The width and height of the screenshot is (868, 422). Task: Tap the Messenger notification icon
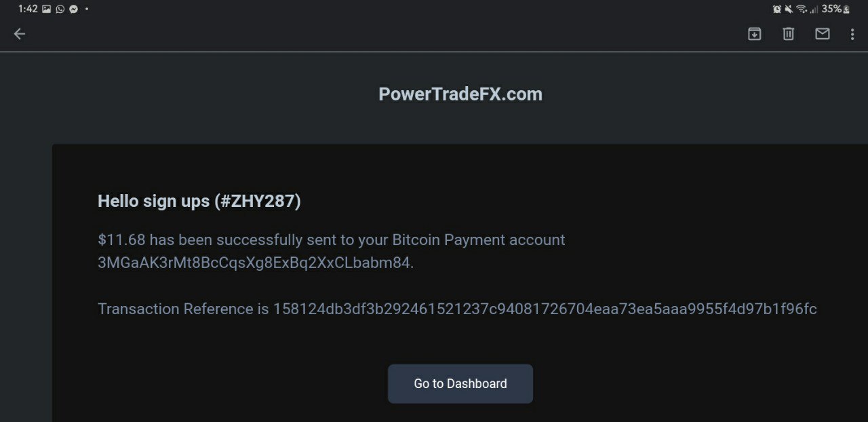[x=73, y=9]
